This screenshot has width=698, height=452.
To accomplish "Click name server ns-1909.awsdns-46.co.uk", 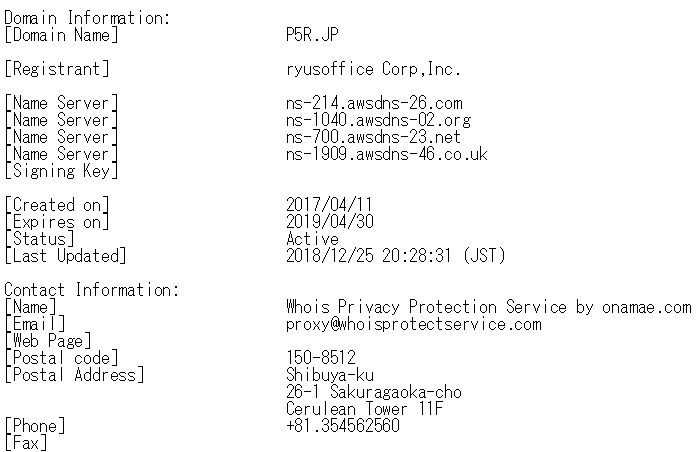I will click(386, 154).
